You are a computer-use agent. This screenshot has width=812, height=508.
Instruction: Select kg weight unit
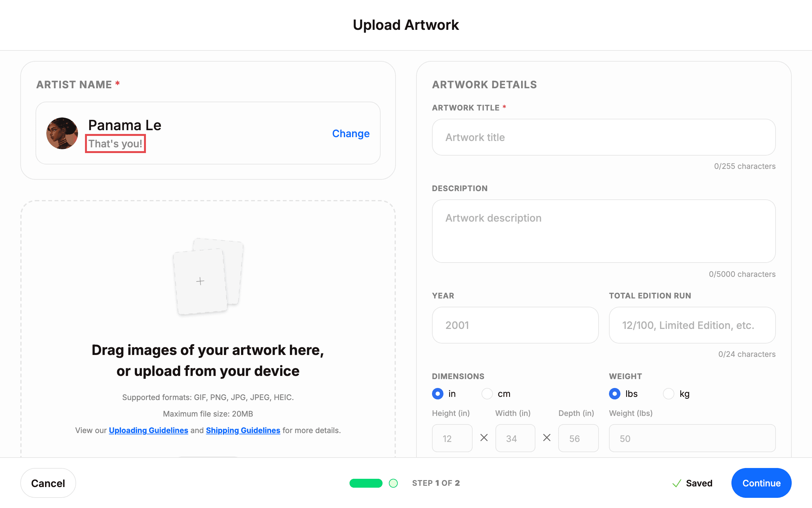click(x=668, y=394)
